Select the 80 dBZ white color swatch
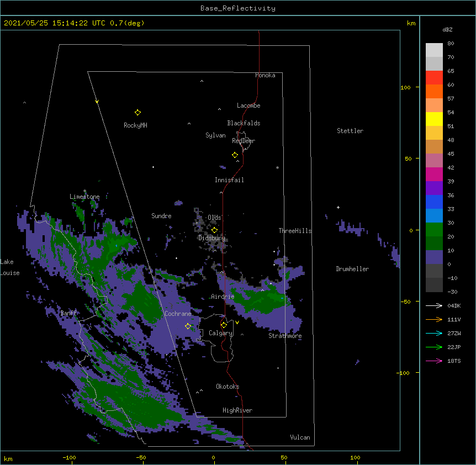The width and height of the screenshot is (476, 465). pyautogui.click(x=434, y=50)
